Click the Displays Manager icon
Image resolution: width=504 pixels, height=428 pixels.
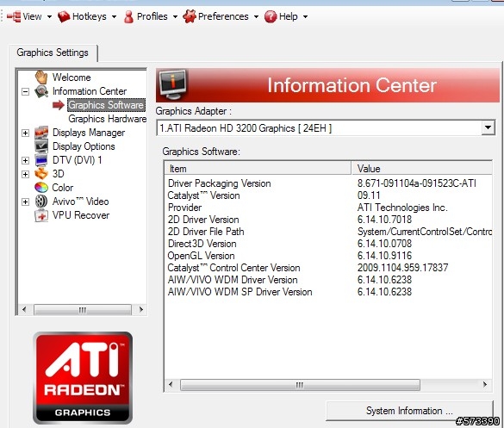(41, 133)
